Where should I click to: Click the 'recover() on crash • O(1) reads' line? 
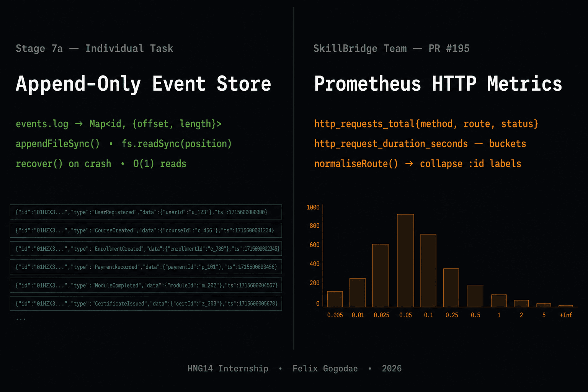[x=101, y=164]
